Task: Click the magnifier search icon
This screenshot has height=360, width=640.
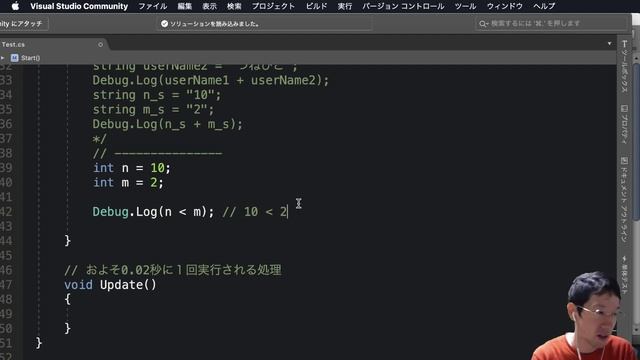Action: (483, 24)
